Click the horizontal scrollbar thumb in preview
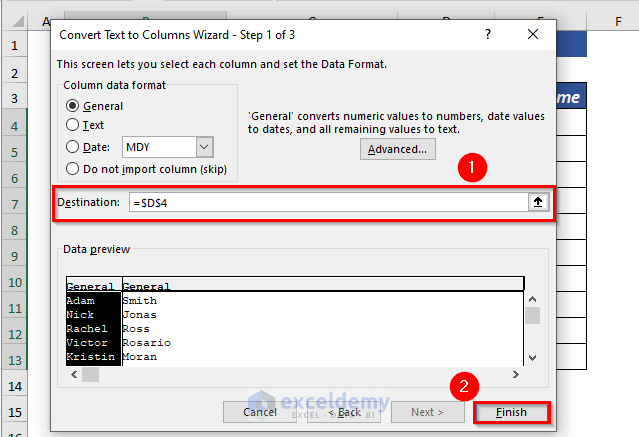The height and width of the screenshot is (437, 639). point(90,374)
